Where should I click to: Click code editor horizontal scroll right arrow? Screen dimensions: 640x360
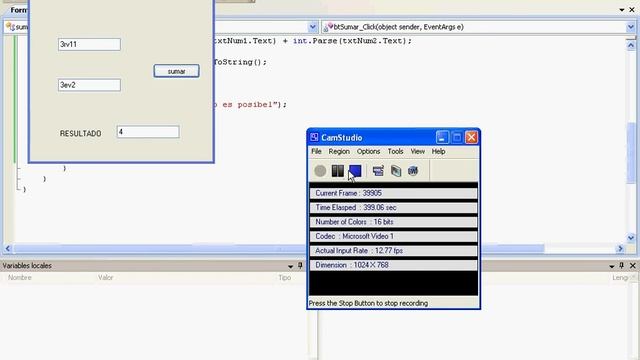coord(620,248)
